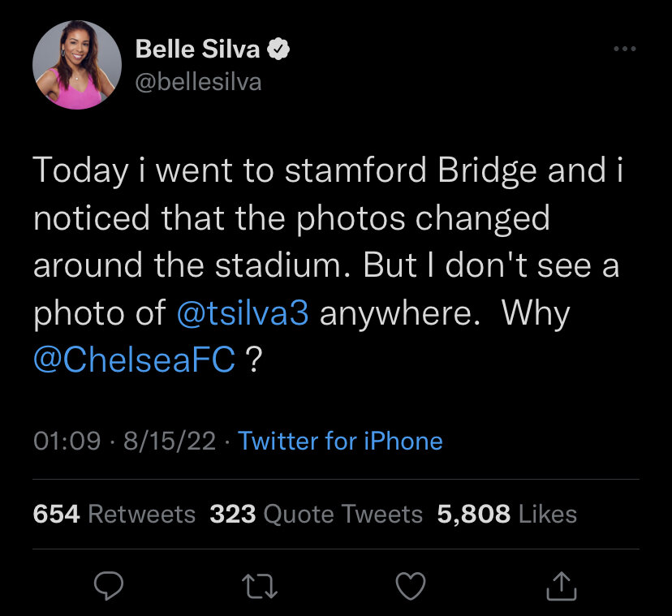The height and width of the screenshot is (616, 672).
Task: Click the 'Why' text before @ChelseaFC
Action: [x=536, y=313]
